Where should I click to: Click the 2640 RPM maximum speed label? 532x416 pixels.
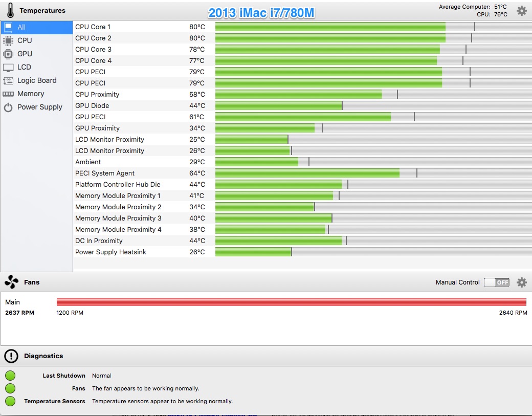pos(513,313)
